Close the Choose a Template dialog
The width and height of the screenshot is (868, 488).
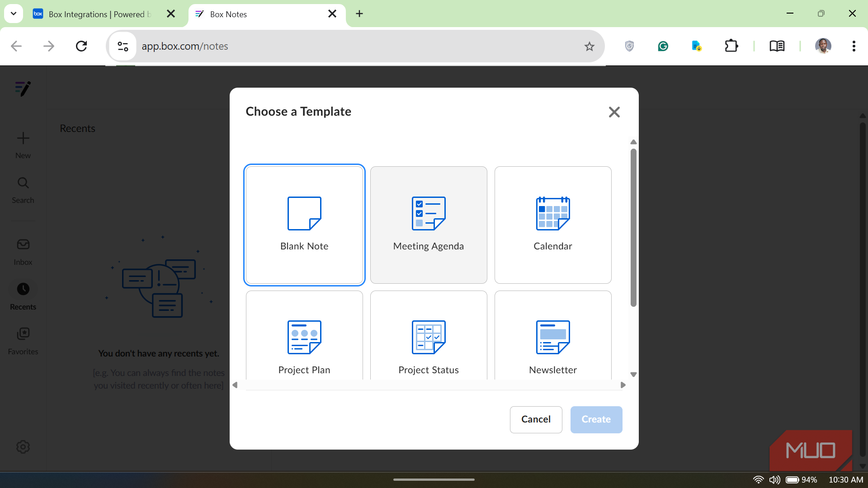pyautogui.click(x=614, y=112)
